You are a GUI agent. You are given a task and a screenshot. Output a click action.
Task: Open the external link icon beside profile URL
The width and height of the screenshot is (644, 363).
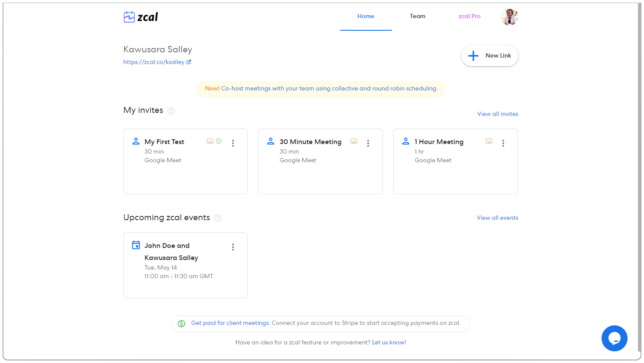point(189,62)
